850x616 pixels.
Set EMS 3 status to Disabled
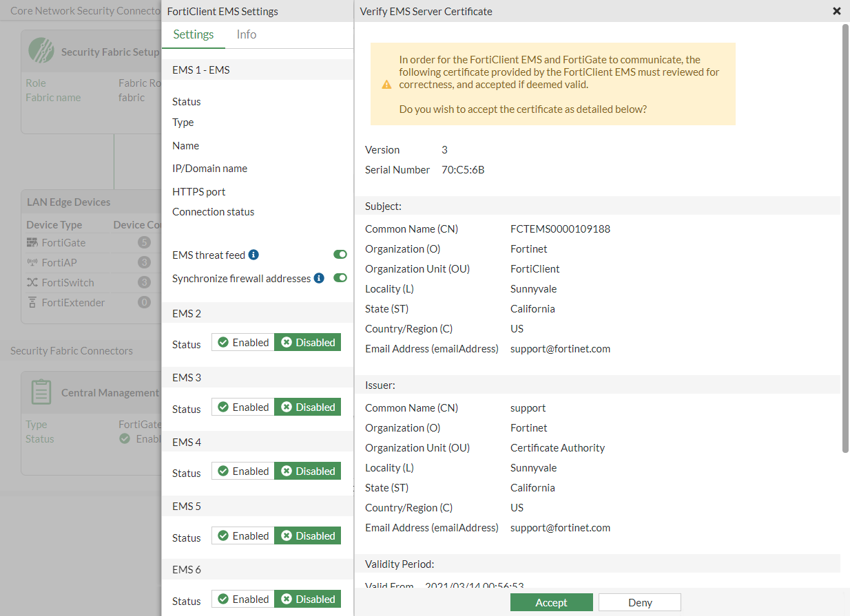tap(308, 407)
